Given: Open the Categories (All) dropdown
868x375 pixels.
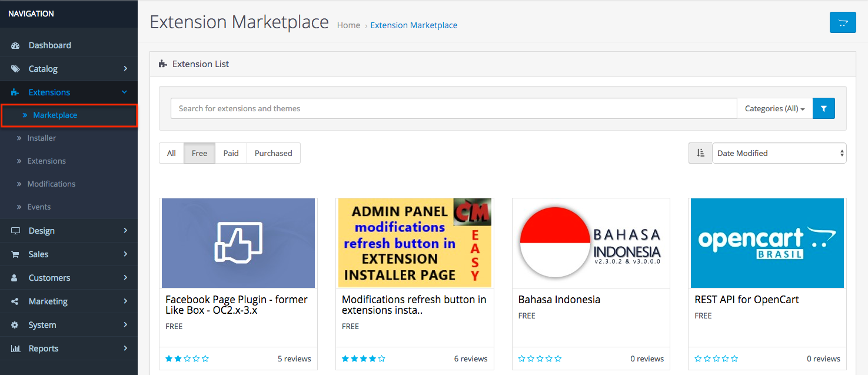Looking at the screenshot, I should click(x=774, y=108).
